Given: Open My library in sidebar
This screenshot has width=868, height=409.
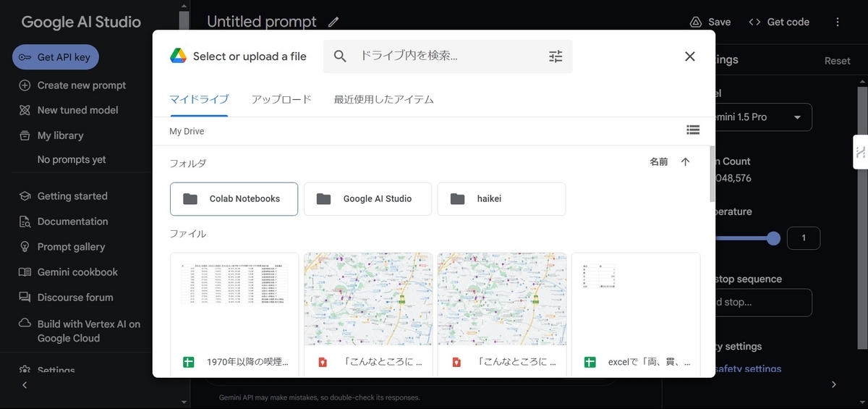Looking at the screenshot, I should (x=60, y=135).
